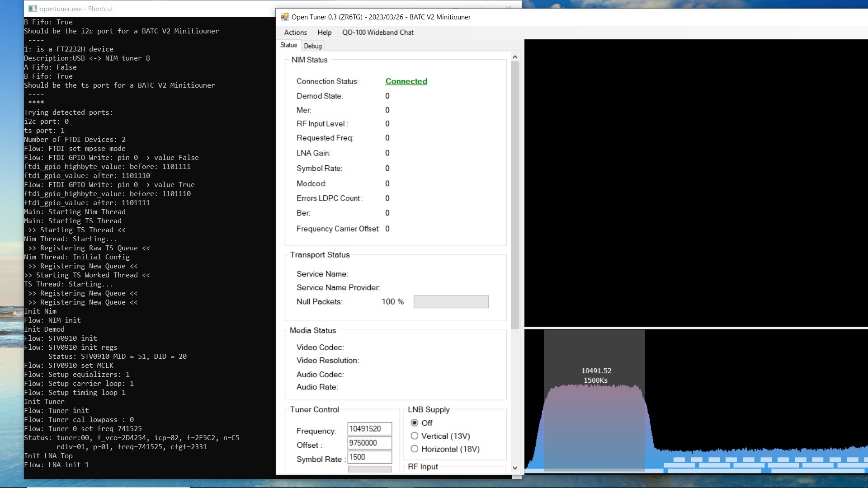Open the QO-100 Wideband Chat menu
This screenshot has width=868, height=488.
[378, 33]
